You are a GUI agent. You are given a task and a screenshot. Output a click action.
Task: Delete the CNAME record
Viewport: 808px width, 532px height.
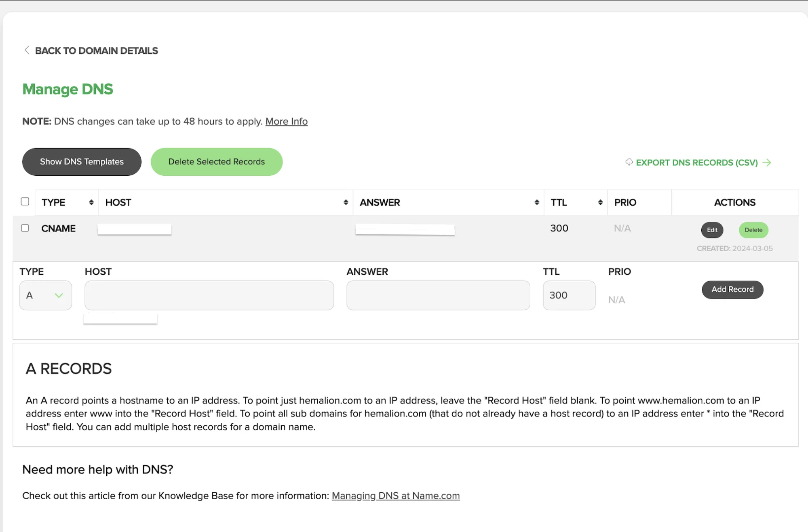pos(753,230)
